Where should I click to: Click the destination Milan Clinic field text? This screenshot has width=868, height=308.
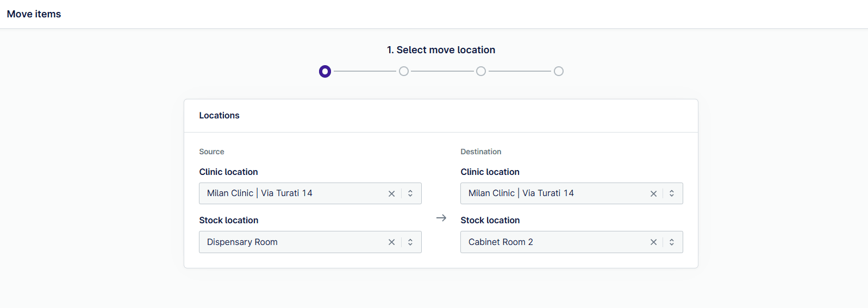(x=521, y=193)
